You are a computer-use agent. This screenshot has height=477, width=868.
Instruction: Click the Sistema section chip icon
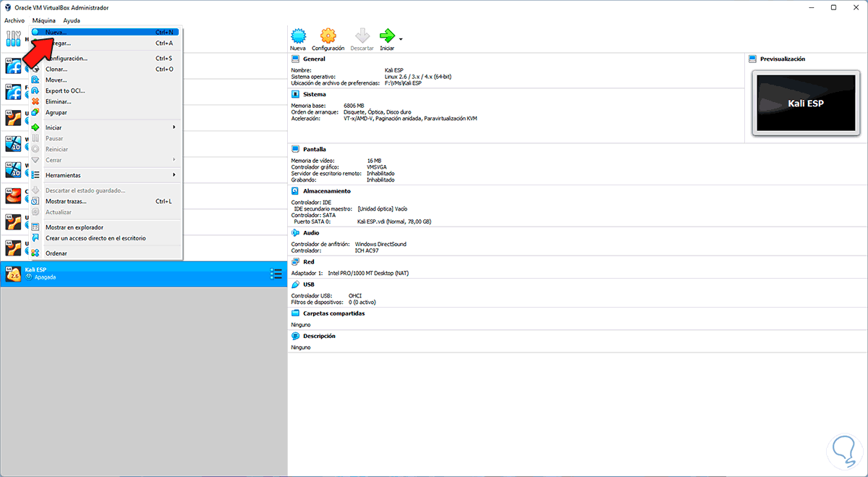(295, 94)
